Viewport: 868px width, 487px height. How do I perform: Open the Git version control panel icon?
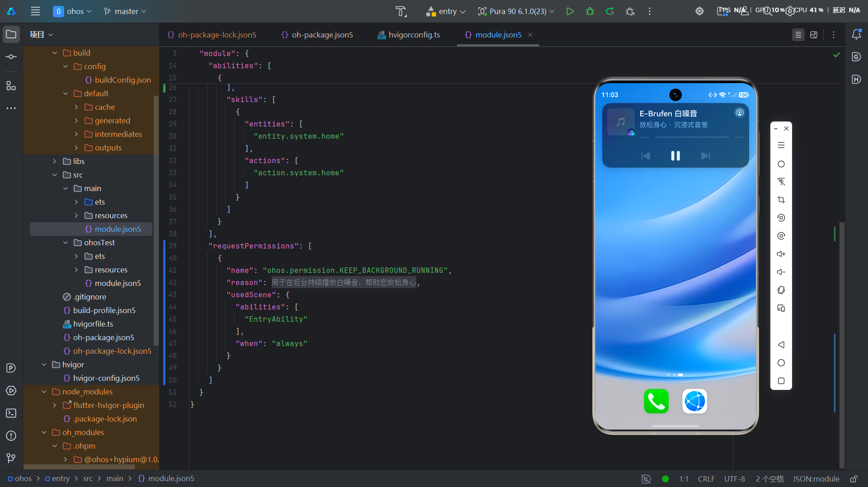(11, 458)
